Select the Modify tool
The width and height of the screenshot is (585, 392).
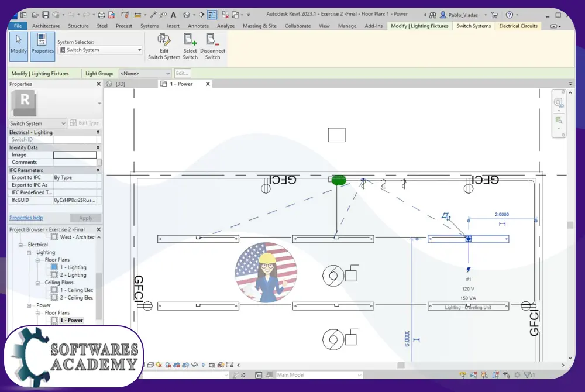click(18, 46)
